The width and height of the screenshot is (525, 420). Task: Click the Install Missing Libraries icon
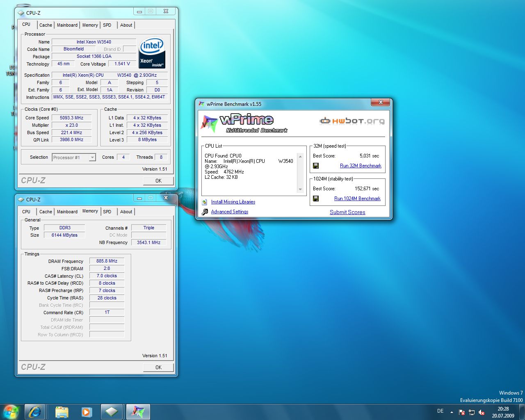(x=205, y=202)
